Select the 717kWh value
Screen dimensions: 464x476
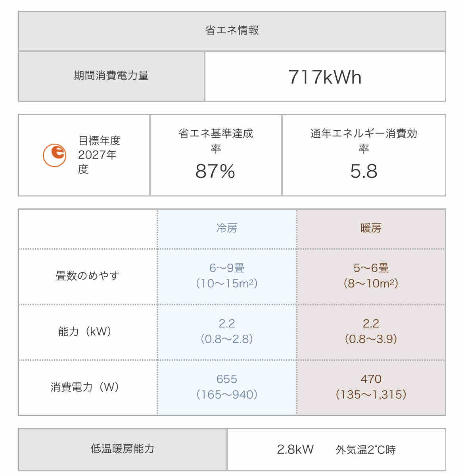[x=325, y=77]
